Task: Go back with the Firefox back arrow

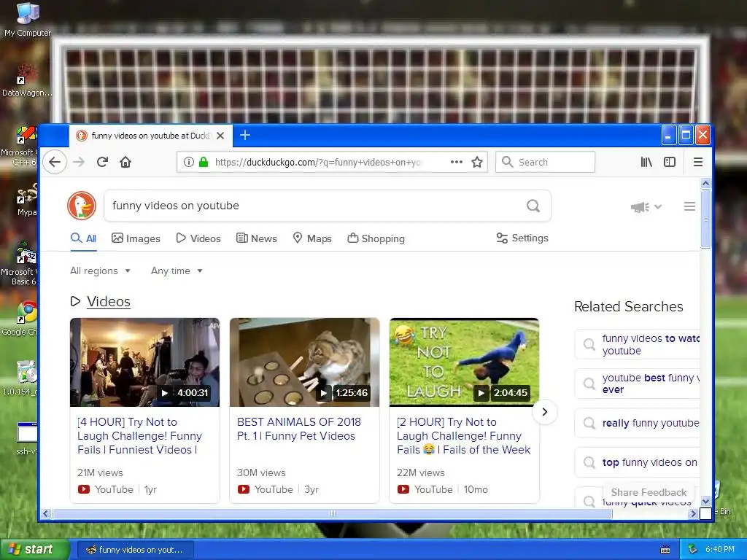Action: 55,162
